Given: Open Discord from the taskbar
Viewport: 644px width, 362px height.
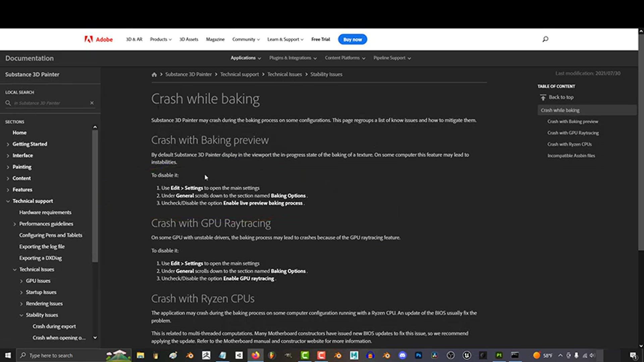Looking at the screenshot, I should click(402, 355).
